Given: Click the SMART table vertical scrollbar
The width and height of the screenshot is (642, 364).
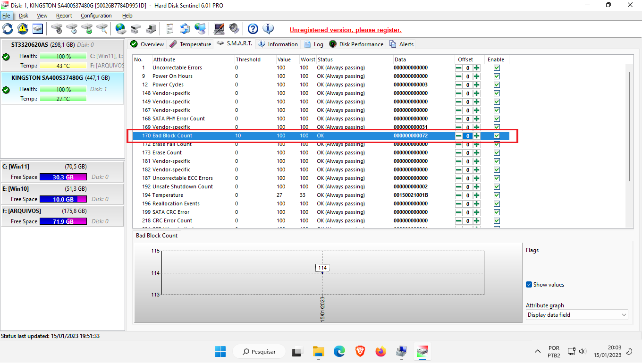Looking at the screenshot, I should point(629,126).
